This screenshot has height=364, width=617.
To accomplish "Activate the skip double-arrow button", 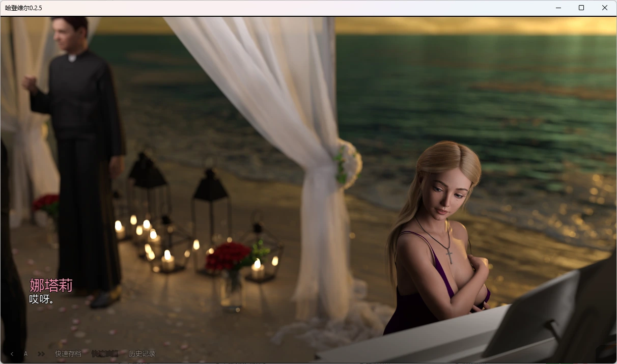I will pos(41,354).
